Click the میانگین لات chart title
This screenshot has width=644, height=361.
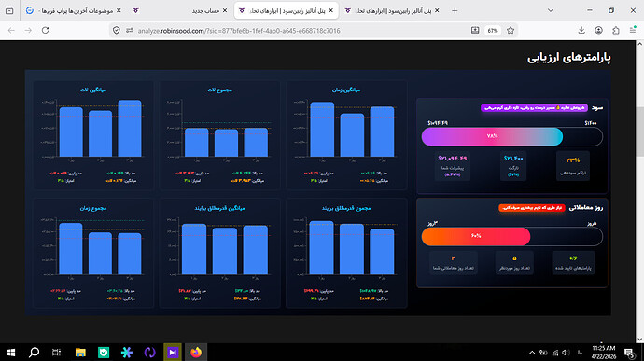(93, 90)
